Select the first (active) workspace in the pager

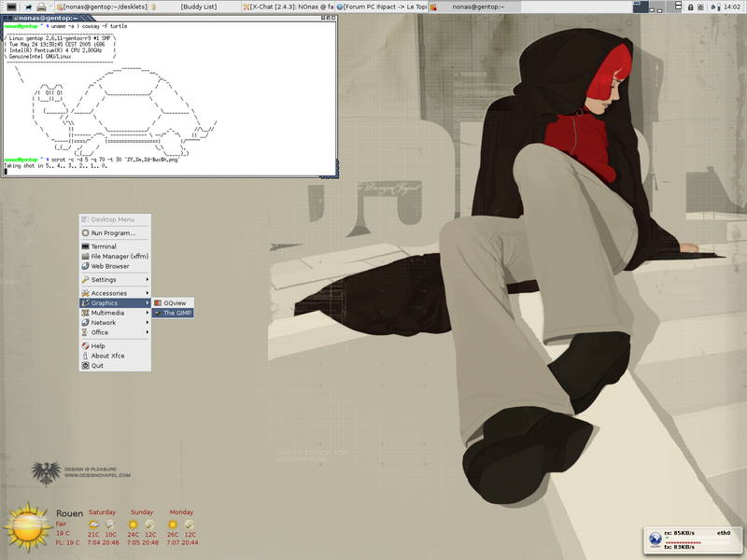tap(641, 7)
